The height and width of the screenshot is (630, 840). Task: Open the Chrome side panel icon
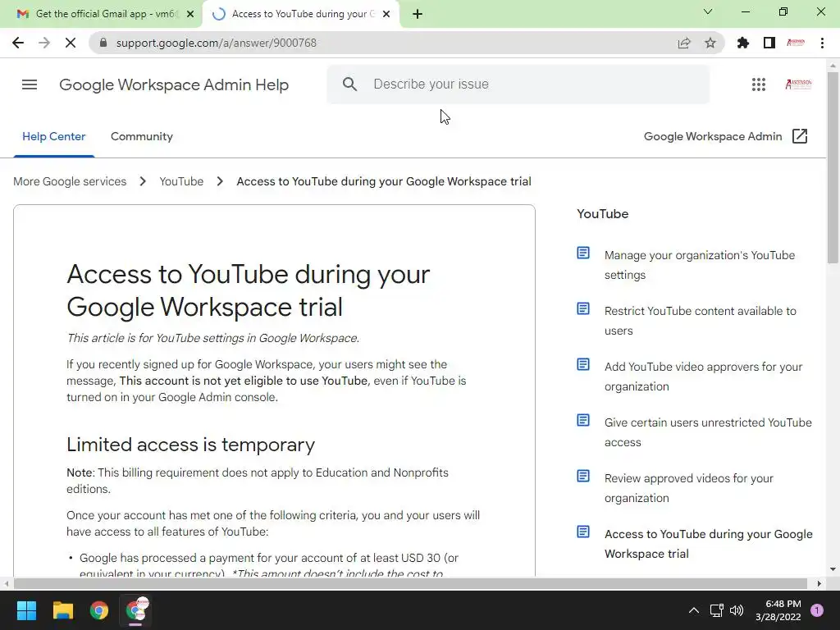pos(769,43)
